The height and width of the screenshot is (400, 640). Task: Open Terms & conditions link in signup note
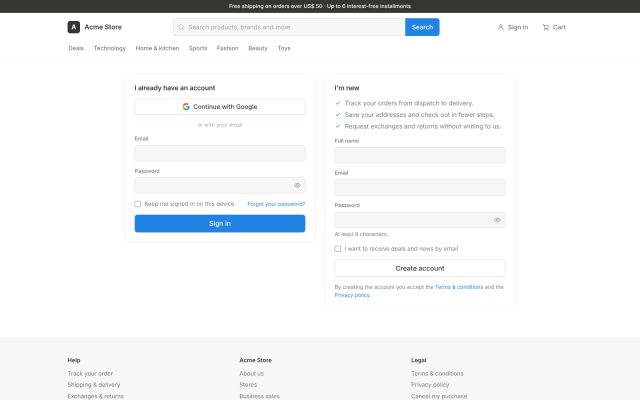click(459, 287)
